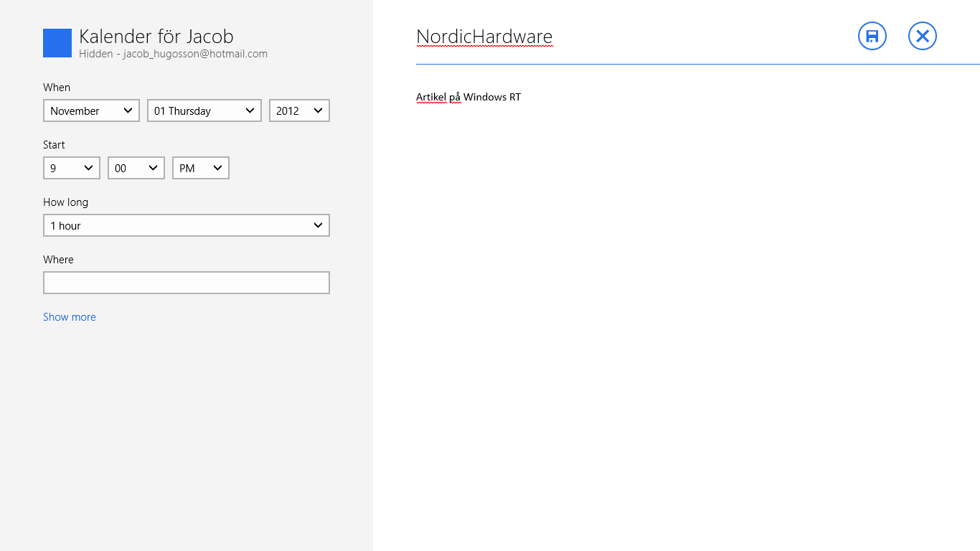Click the hidden account email subtitle
980x551 pixels.
[x=173, y=54]
